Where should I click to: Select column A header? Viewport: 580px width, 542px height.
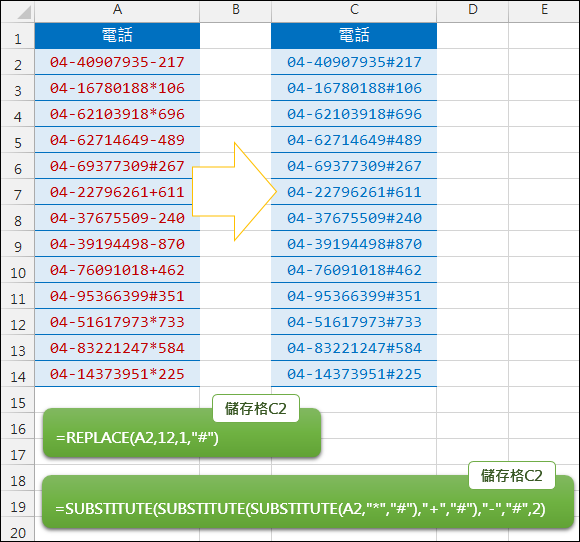pos(117,11)
